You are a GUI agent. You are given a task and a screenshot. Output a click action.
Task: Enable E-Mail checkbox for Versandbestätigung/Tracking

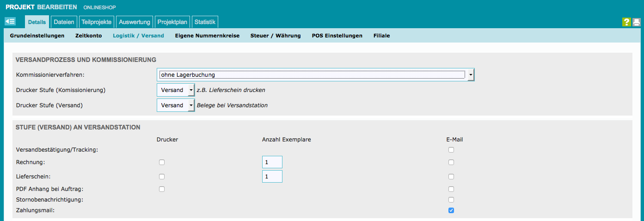click(x=451, y=150)
